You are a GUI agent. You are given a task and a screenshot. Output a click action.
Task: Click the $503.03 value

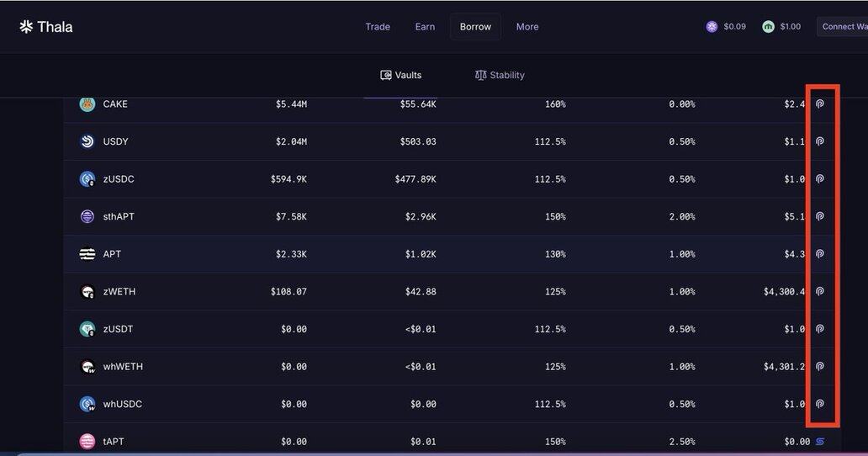point(418,141)
